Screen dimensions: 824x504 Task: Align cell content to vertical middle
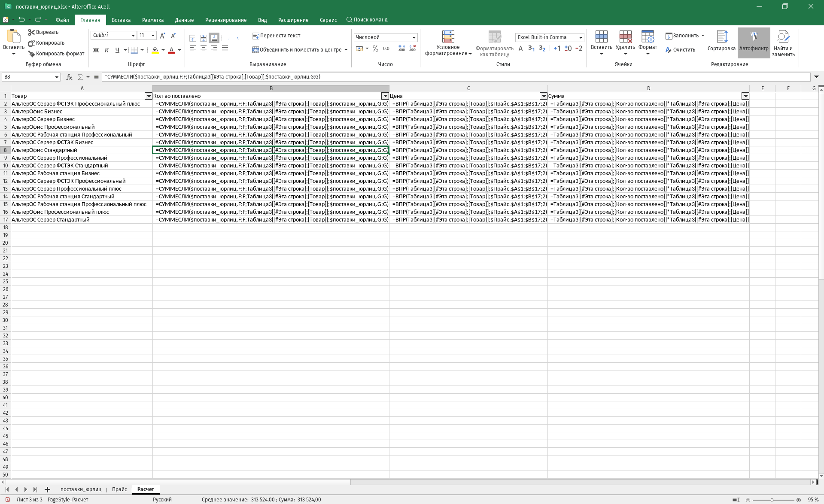(204, 38)
